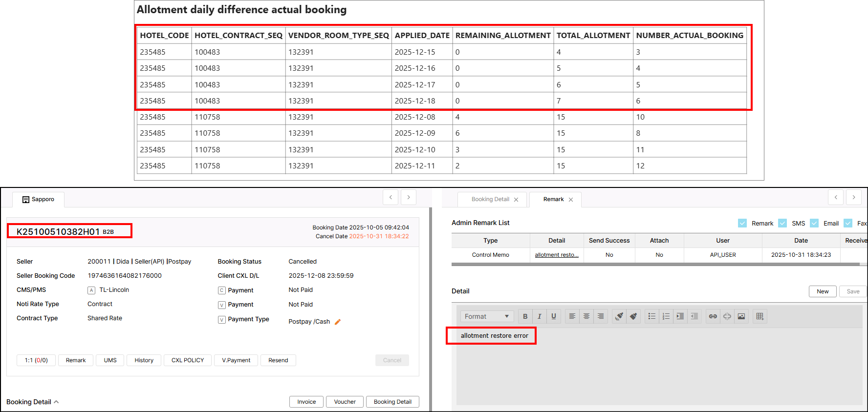Screen dimensions: 868x412
Task: Insert an image into the remark
Action: [741, 316]
